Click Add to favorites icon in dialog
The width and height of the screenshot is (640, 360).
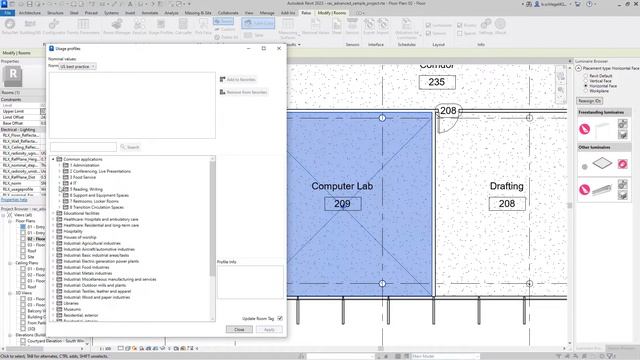[x=222, y=79]
